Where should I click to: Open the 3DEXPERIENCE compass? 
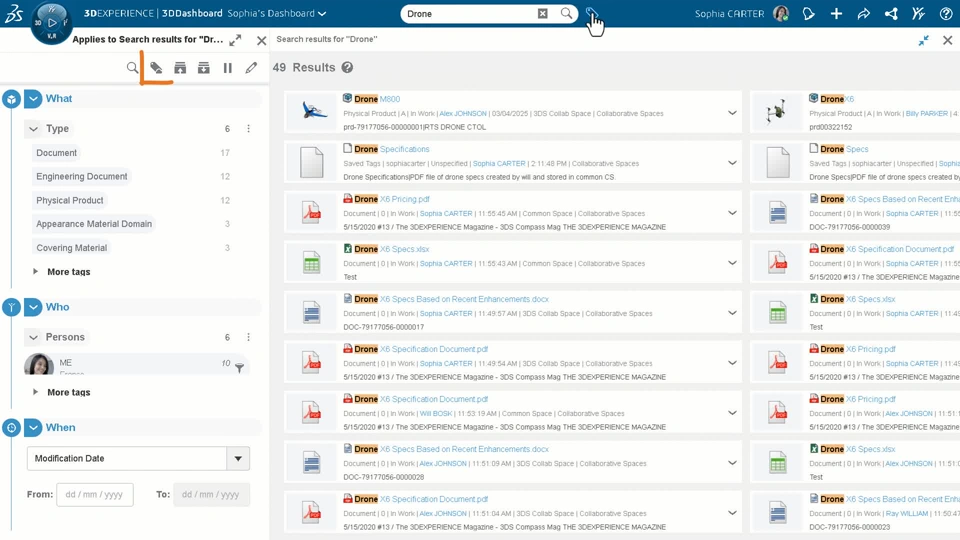coord(51,23)
